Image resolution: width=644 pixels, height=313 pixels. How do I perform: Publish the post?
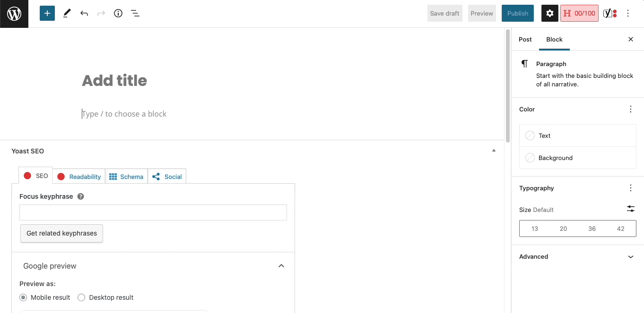[x=517, y=13]
